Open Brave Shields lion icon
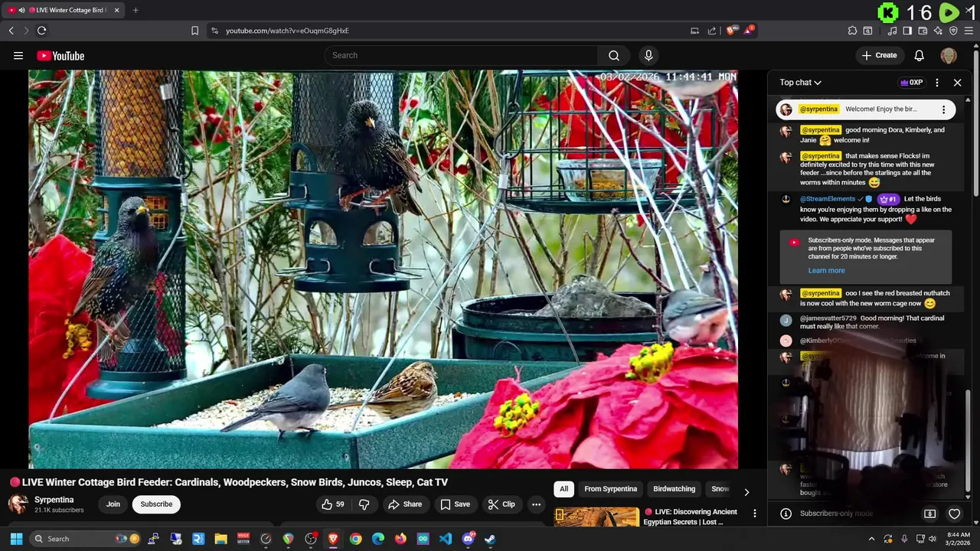This screenshot has height=551, width=980. point(730,31)
